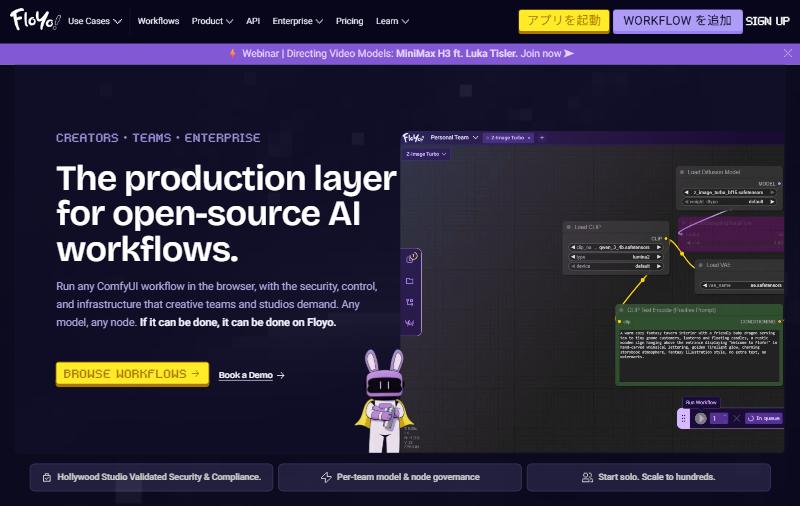Open the webinar 'Join now' banner link
800x506 pixels.
541,54
